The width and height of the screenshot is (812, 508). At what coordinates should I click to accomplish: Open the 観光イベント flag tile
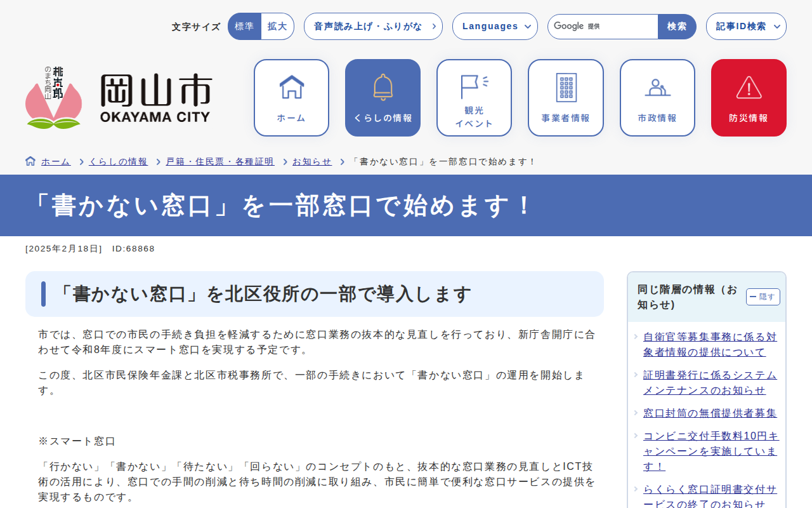click(474, 98)
